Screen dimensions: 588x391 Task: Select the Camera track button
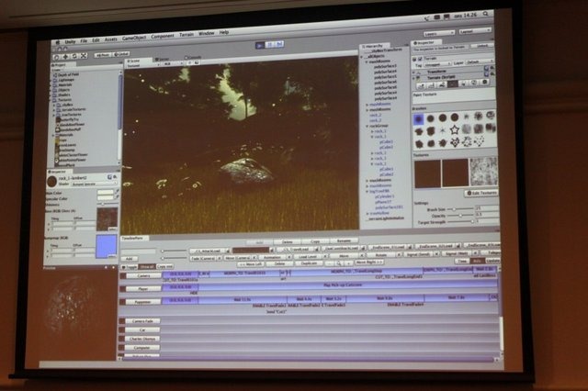pos(143,276)
